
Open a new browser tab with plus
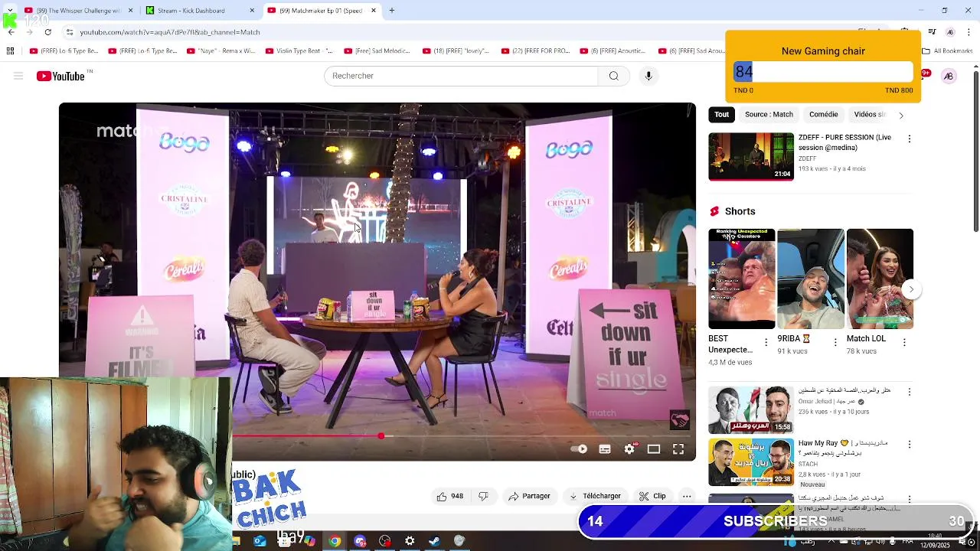click(x=392, y=11)
